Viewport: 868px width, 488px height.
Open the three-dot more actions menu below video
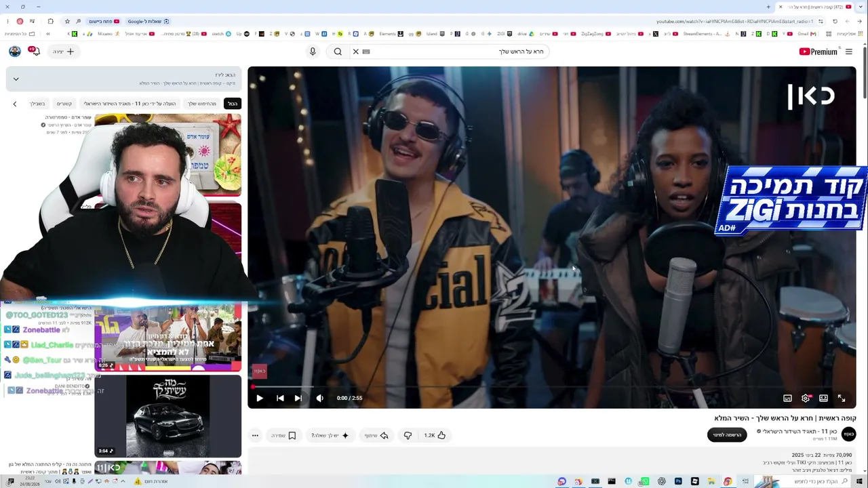[255, 435]
